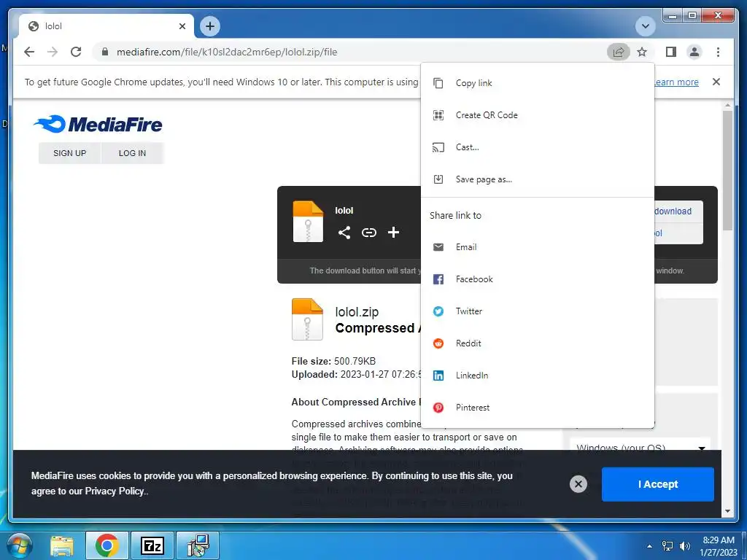Image resolution: width=747 pixels, height=560 pixels.
Task: Share link to Reddit
Action: click(538, 343)
